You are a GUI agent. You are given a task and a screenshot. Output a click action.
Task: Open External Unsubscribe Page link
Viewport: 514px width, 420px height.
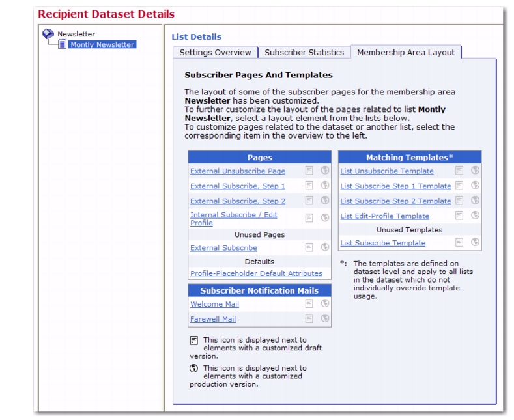[x=238, y=171]
